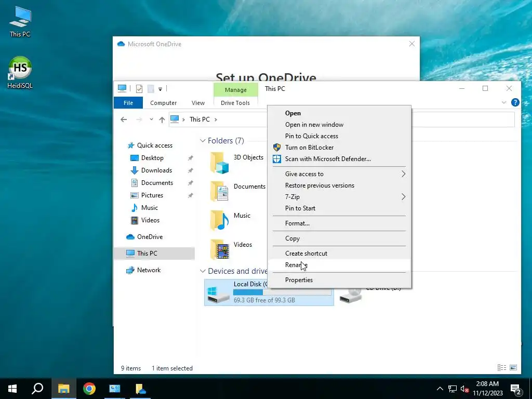
Task: Open the Drive Tools ribbon tab
Action: click(x=235, y=103)
